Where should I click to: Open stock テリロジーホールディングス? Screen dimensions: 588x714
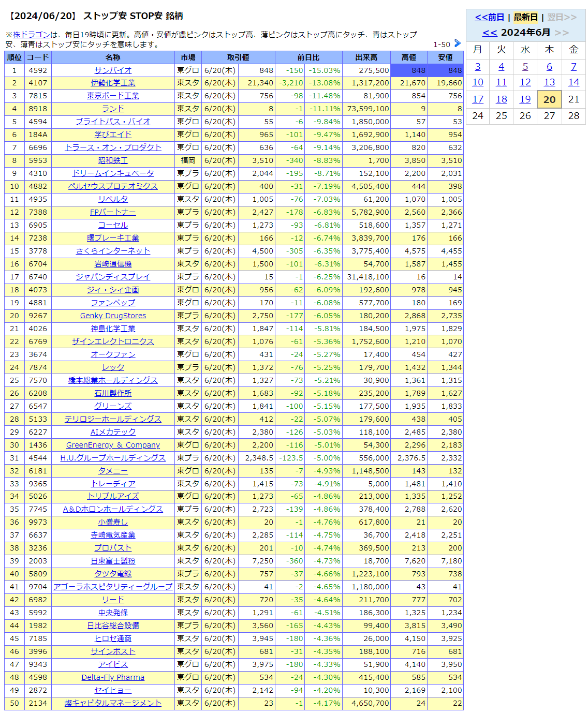[113, 420]
